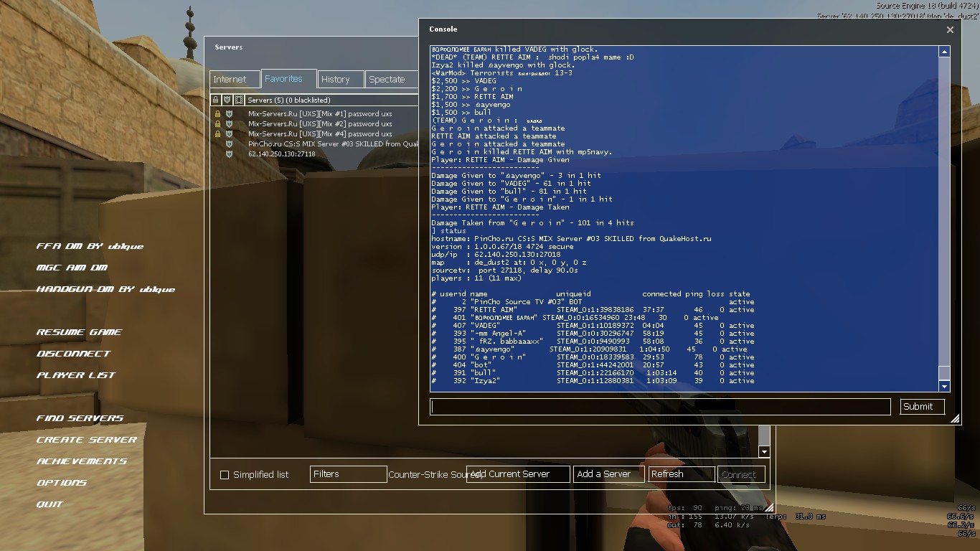The image size is (980, 551).
Task: Click the VAC shield icon on PinCho.ru row
Action: pos(229,143)
